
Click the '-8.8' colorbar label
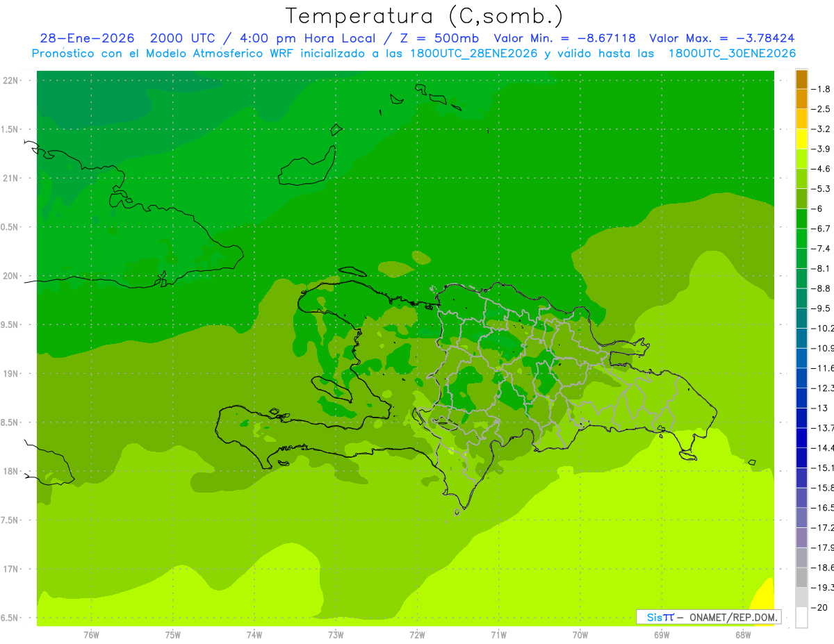(x=821, y=288)
